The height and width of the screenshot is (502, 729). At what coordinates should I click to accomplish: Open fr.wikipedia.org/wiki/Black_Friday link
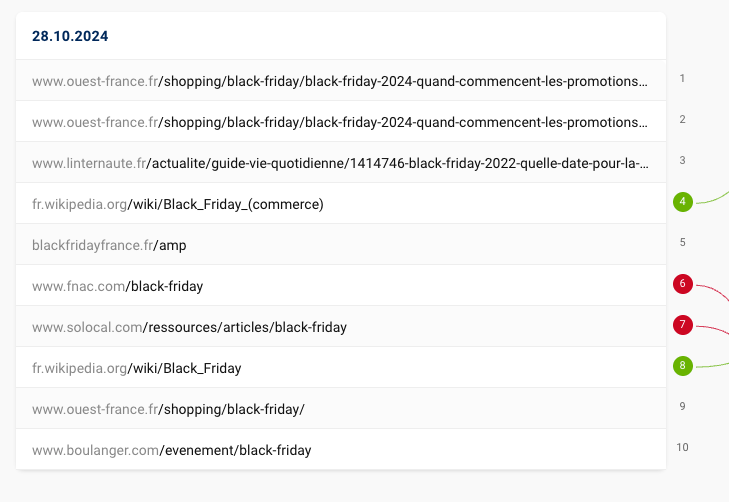(137, 368)
